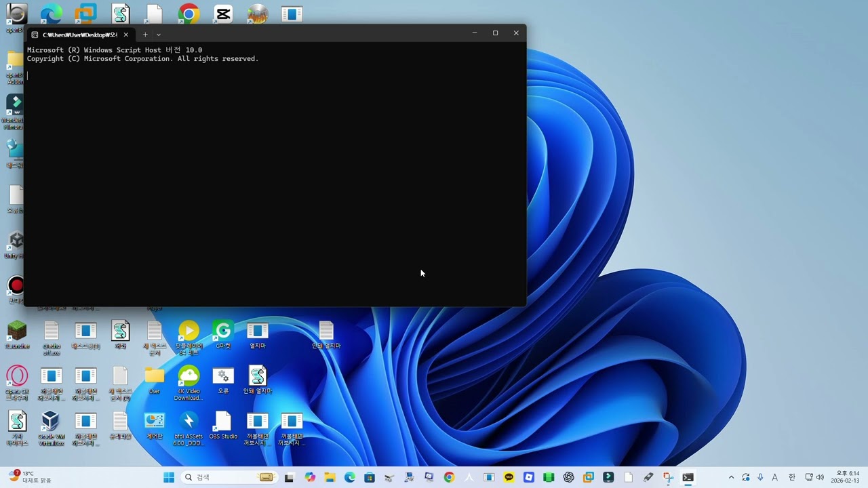Open Google Chrome desktop shortcut

[189, 14]
